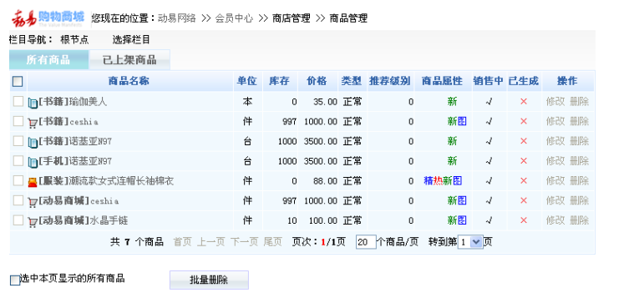
Task: Click the on-sale checkmark for 瑜伽美人
Action: 489,102
